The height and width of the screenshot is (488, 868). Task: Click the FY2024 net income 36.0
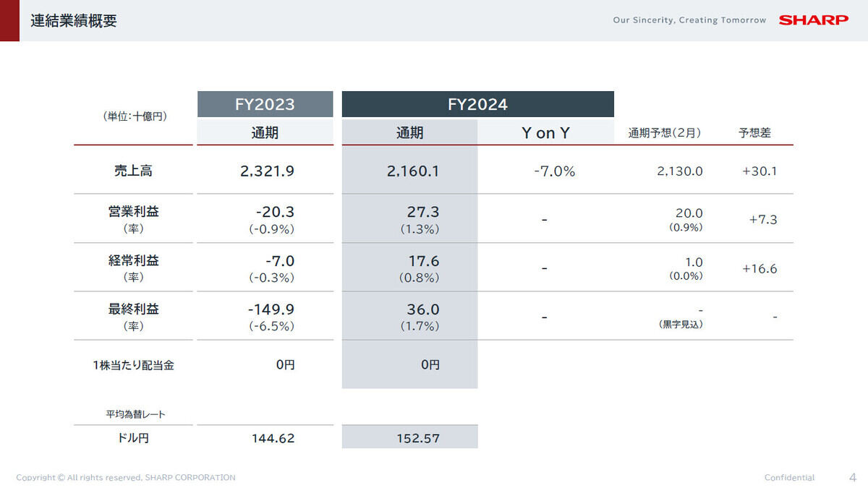coord(423,309)
